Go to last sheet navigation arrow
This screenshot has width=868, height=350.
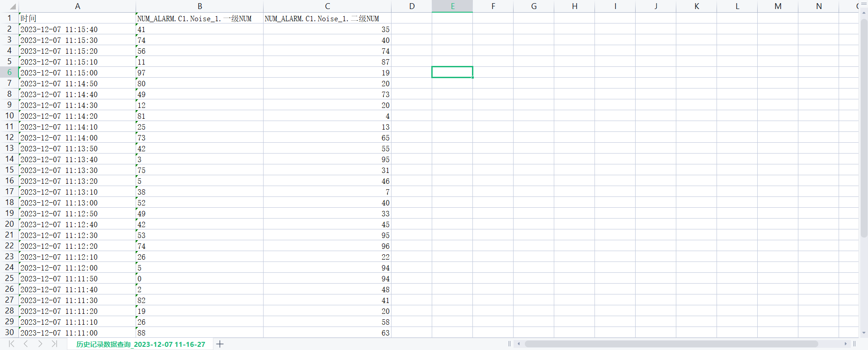point(54,344)
